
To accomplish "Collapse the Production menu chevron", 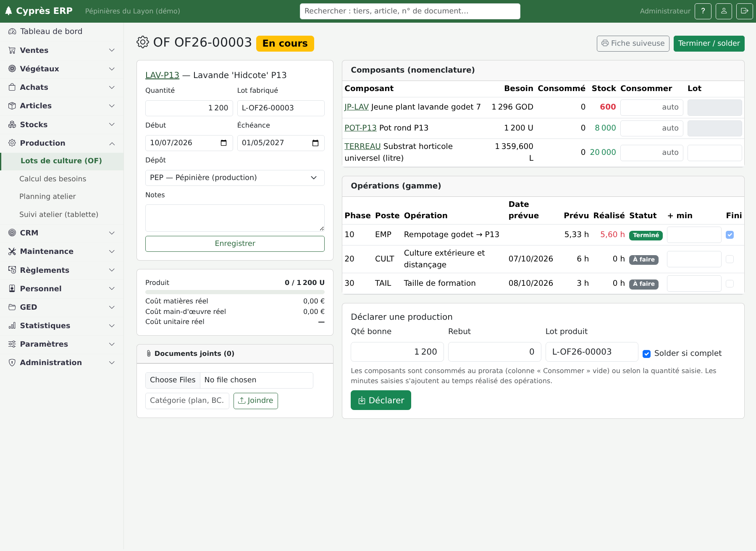I will [x=112, y=144].
